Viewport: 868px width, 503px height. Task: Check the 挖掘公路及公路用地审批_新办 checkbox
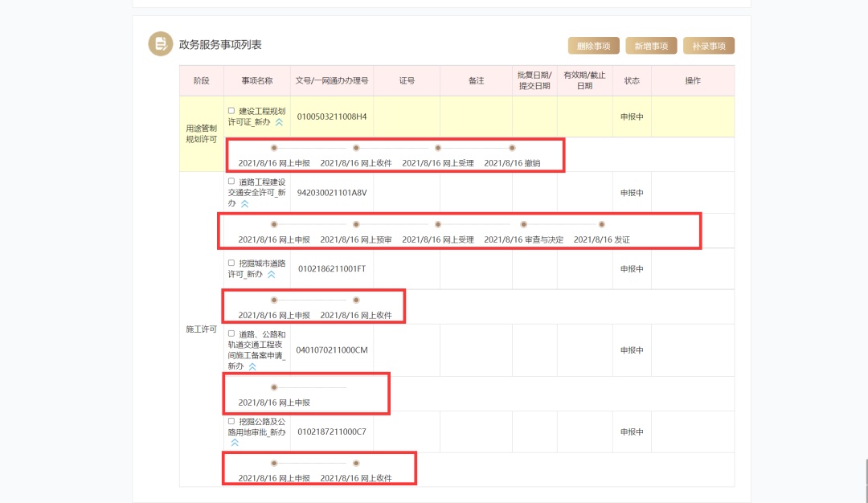(x=231, y=420)
